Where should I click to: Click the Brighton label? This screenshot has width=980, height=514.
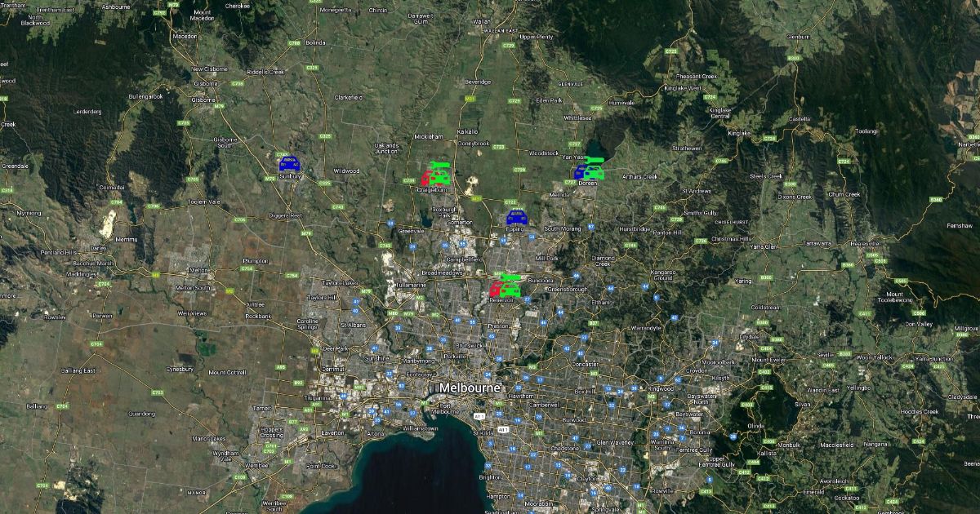click(489, 476)
